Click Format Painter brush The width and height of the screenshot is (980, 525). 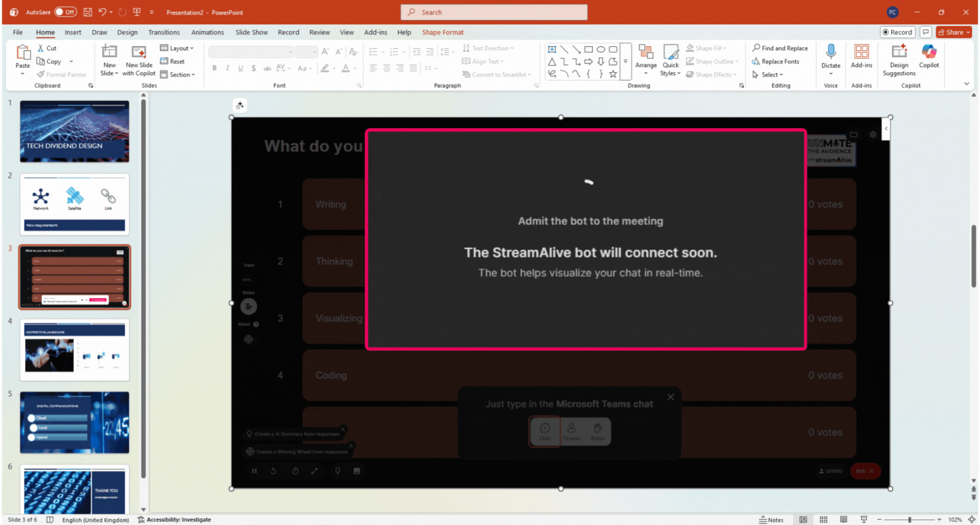coord(61,75)
